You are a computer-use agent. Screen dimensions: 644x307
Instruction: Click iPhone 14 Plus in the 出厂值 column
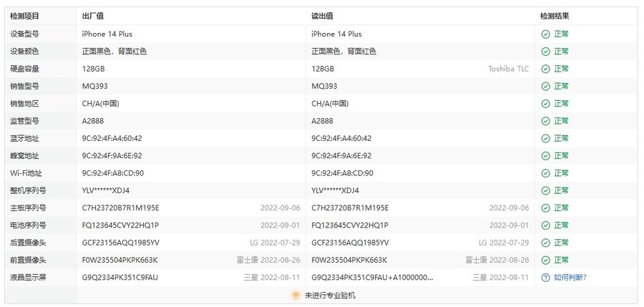tap(107, 34)
